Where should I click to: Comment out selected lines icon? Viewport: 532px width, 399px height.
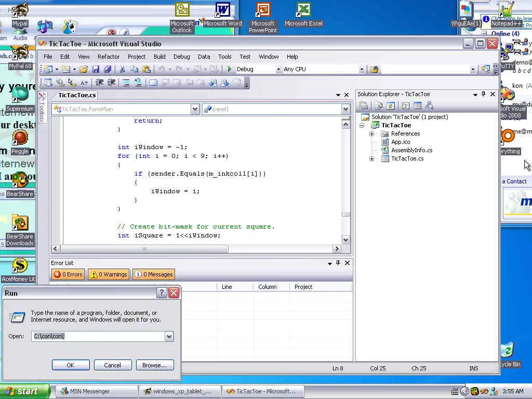126,83
